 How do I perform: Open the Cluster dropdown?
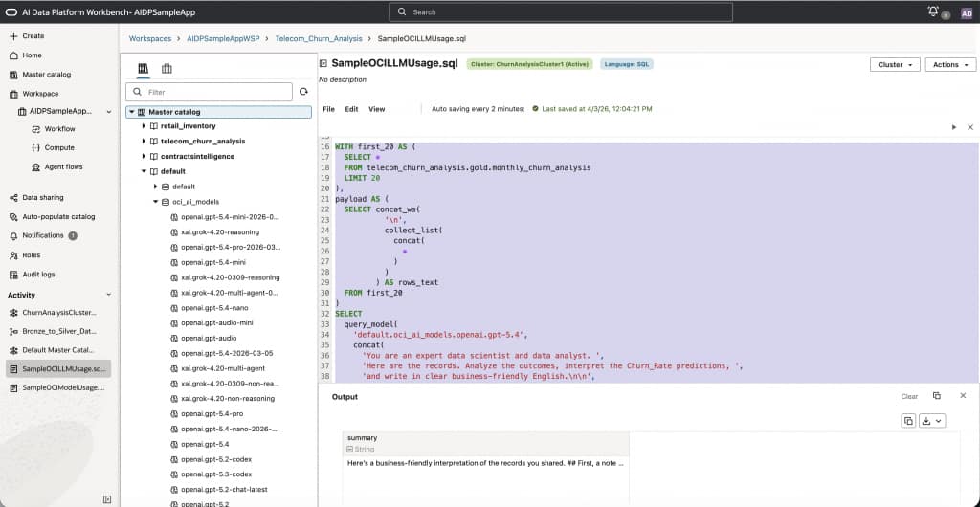895,65
